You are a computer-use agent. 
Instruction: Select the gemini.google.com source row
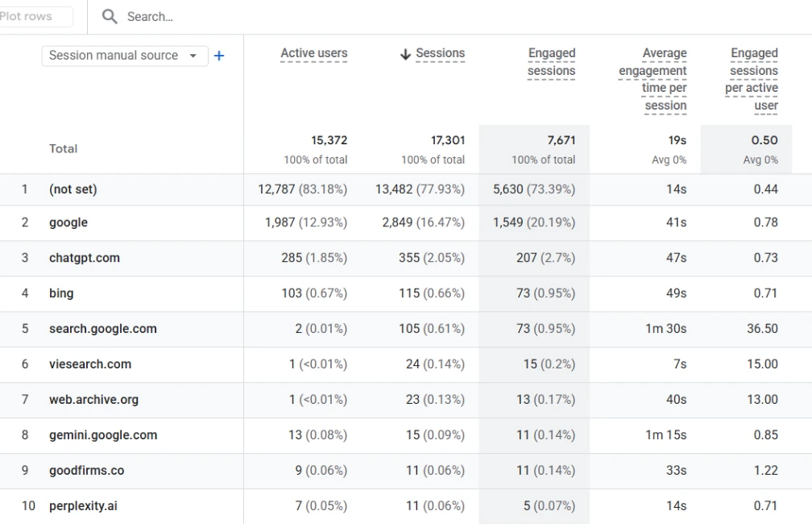coord(103,435)
